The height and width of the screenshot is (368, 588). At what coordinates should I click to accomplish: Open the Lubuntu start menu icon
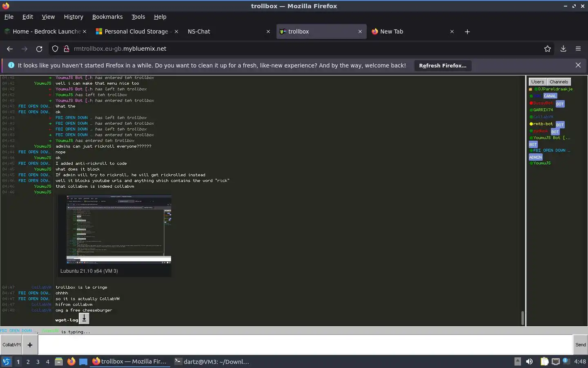point(7,361)
